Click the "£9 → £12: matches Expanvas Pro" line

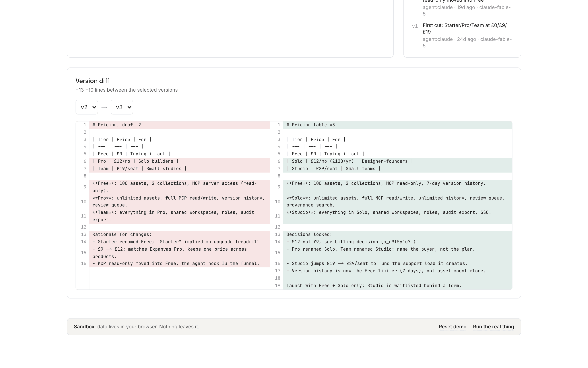pyautogui.click(x=179, y=253)
